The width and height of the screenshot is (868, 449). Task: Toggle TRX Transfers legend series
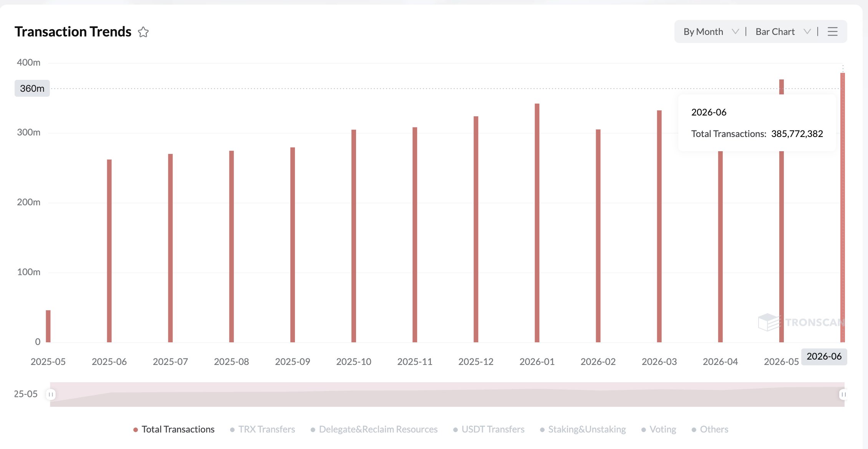coord(263,429)
